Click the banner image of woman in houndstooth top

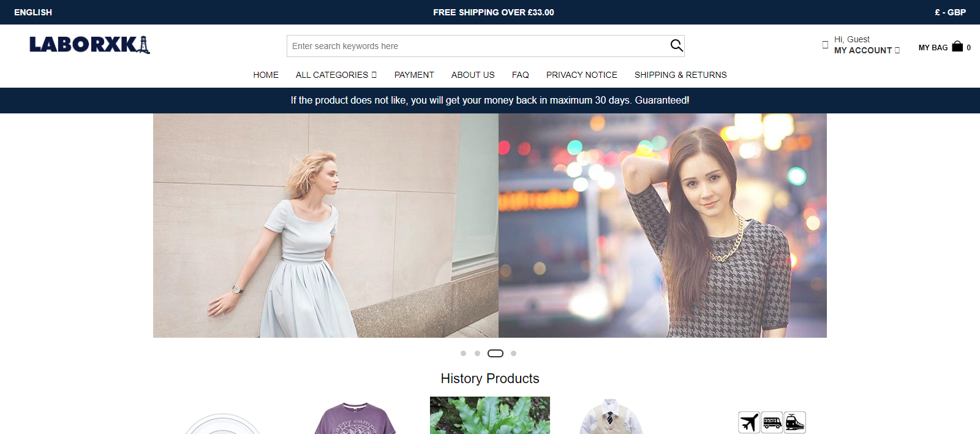(x=663, y=226)
